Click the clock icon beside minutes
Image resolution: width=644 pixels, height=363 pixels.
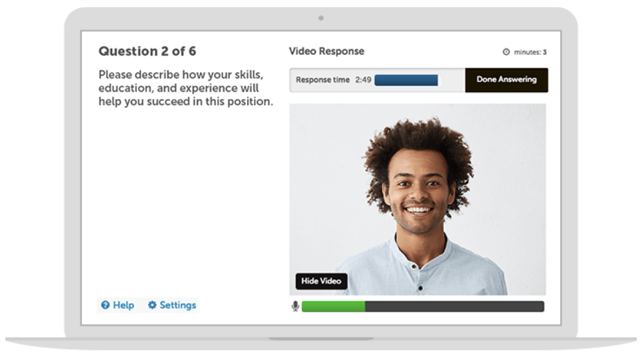point(506,52)
